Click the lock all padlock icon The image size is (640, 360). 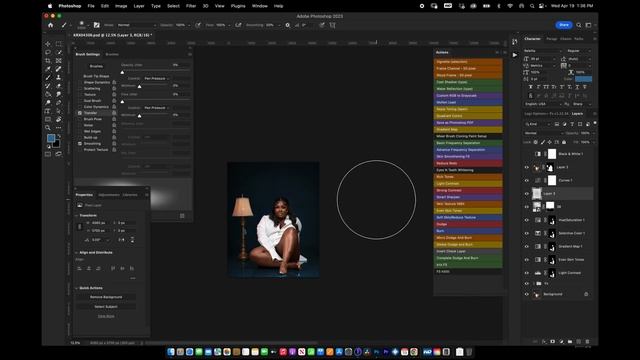pyautogui.click(x=564, y=142)
